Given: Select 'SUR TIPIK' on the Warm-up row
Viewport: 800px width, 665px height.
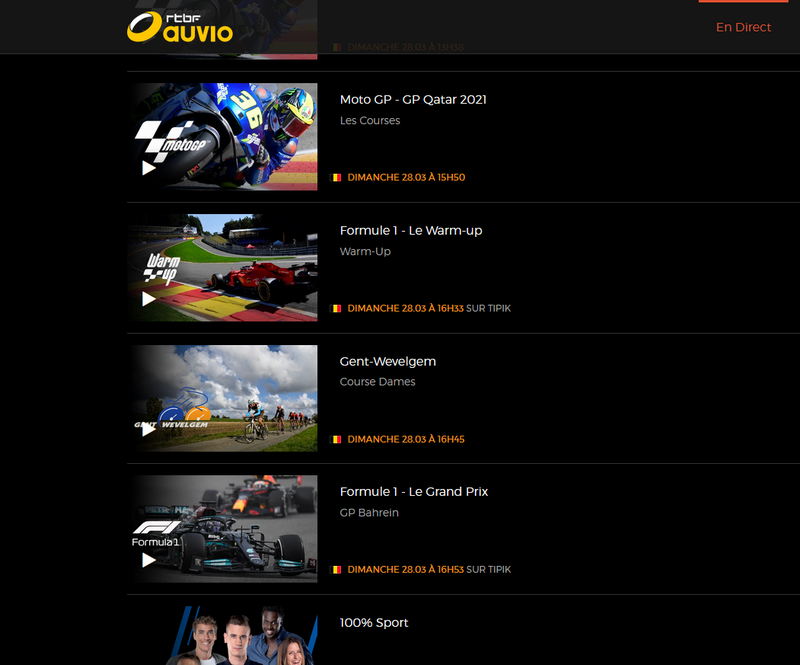Looking at the screenshot, I should tap(488, 308).
